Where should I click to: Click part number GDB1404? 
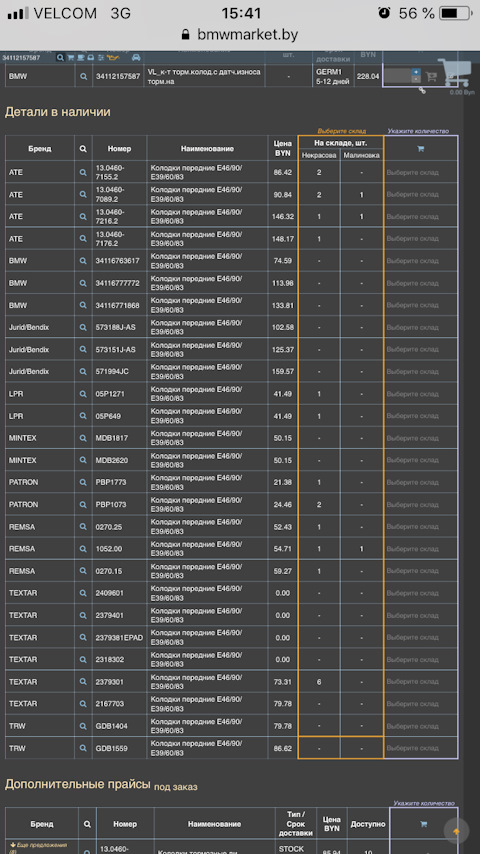click(x=111, y=726)
